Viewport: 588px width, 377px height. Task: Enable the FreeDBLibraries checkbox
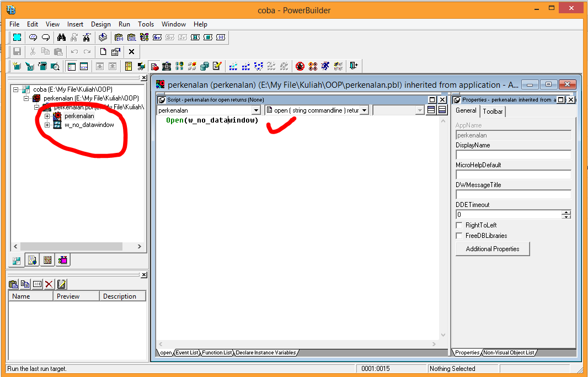pos(459,236)
